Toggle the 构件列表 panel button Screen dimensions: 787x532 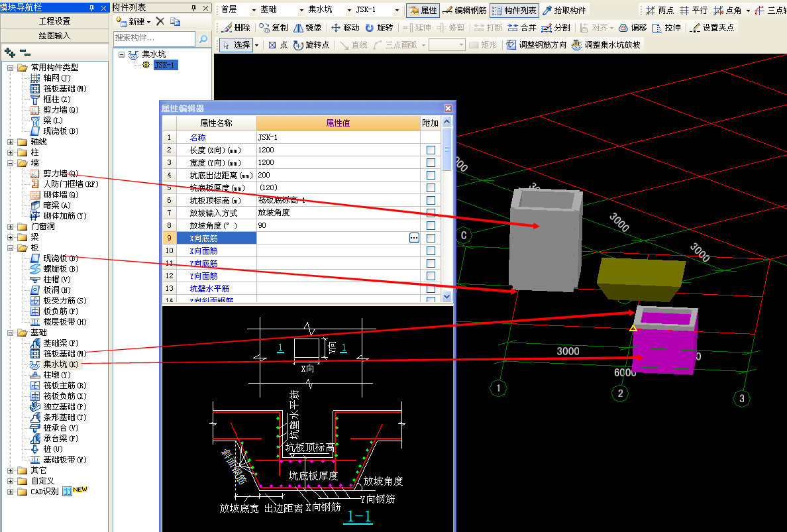pos(515,10)
